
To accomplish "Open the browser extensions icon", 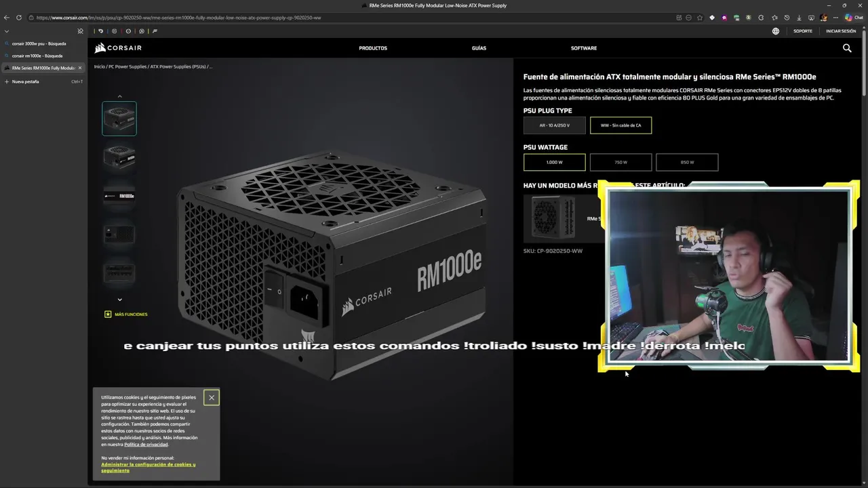I will (761, 18).
